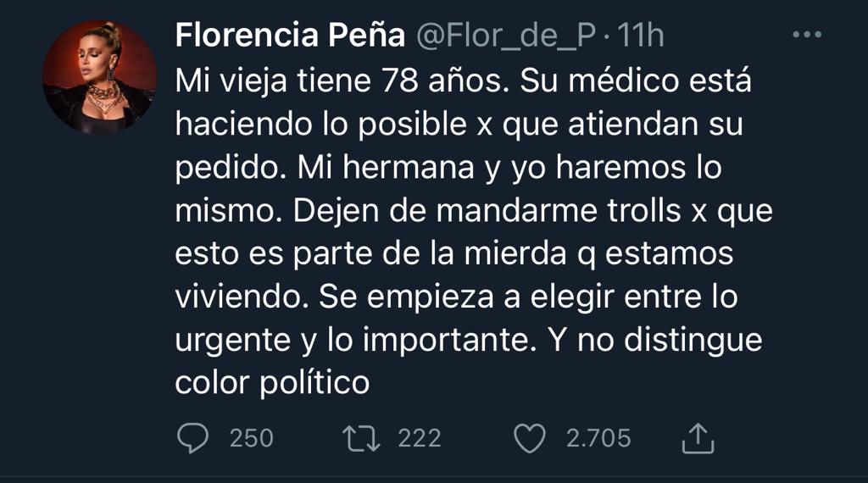The width and height of the screenshot is (868, 483).
Task: Click the words "color político" in the tweet
Action: (x=272, y=382)
